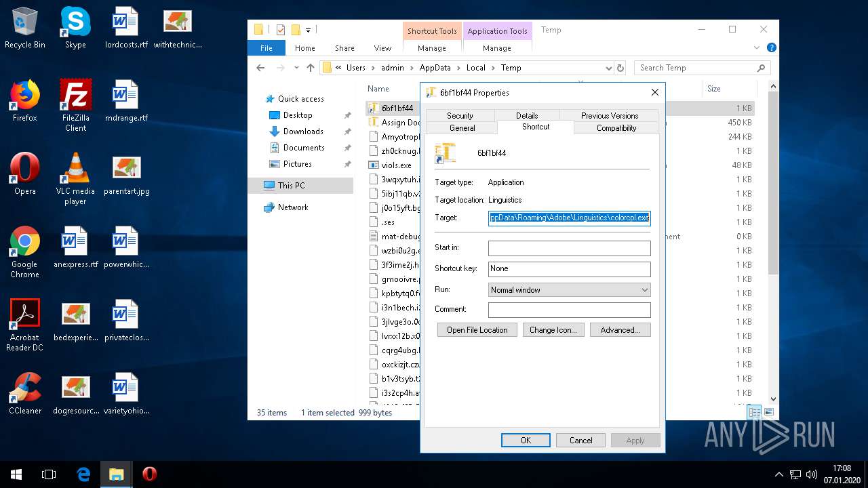The width and height of the screenshot is (868, 488).
Task: Select viols.exe in the file list
Action: 396,165
